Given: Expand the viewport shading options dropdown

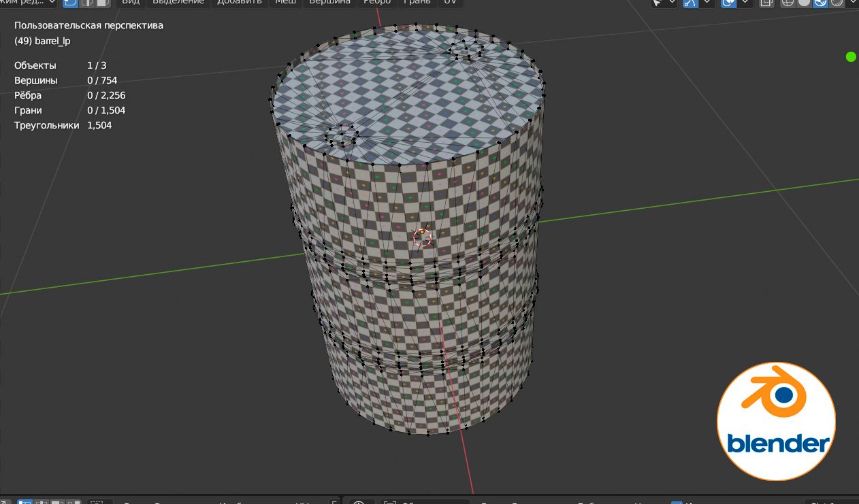Looking at the screenshot, I should (852, 2).
